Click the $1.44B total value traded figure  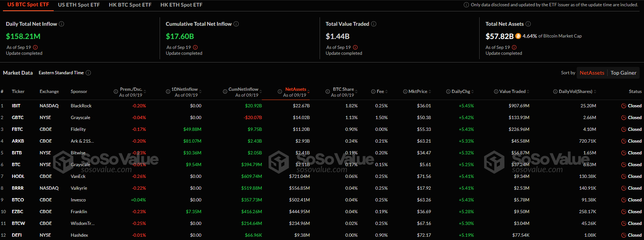[338, 36]
